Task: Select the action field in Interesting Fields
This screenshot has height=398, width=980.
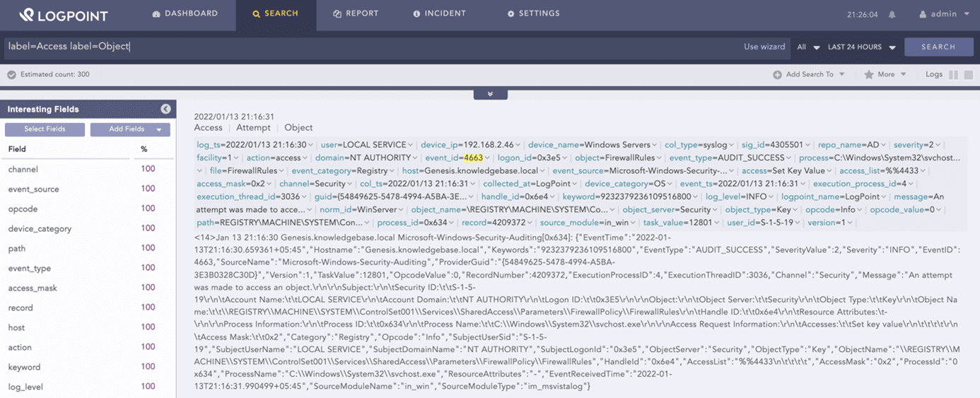Action: coord(20,347)
